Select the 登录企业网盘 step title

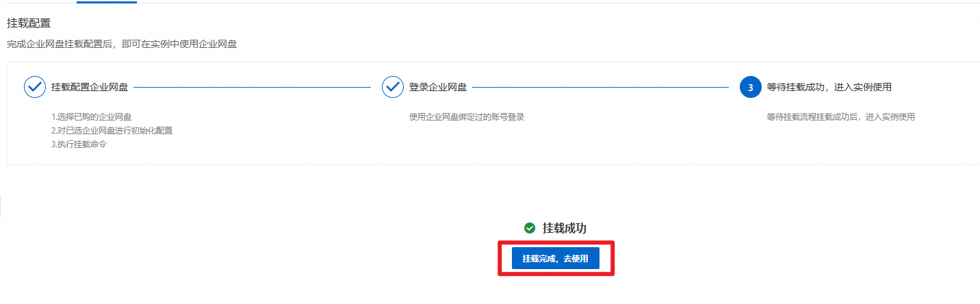click(x=438, y=88)
